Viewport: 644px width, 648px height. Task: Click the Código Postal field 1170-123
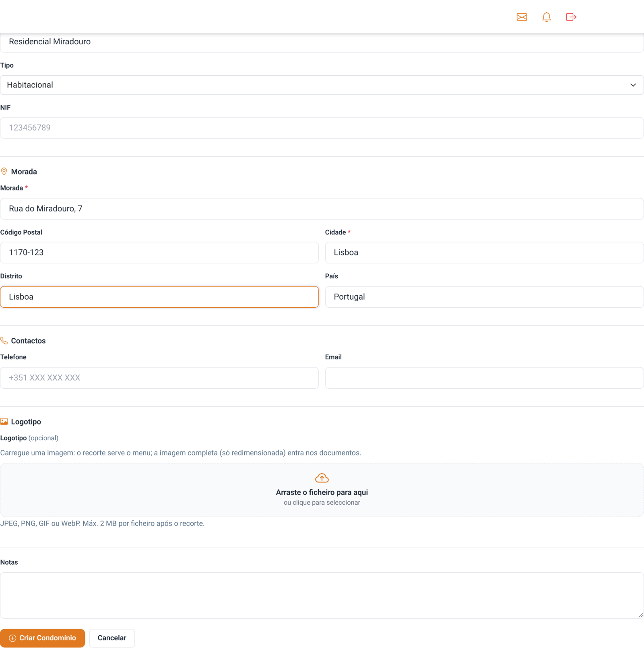point(159,253)
